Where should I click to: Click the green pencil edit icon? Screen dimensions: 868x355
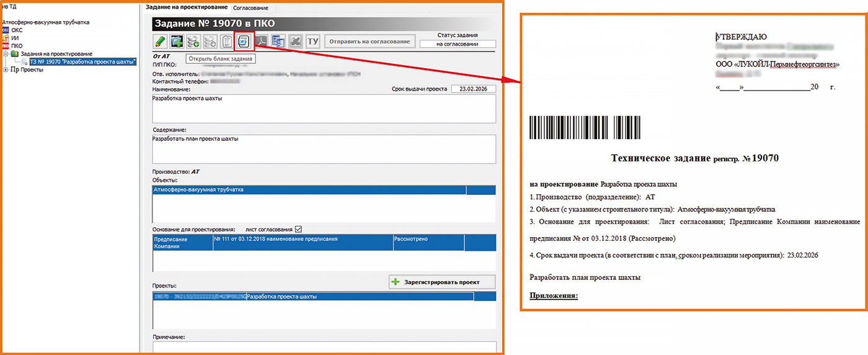160,42
